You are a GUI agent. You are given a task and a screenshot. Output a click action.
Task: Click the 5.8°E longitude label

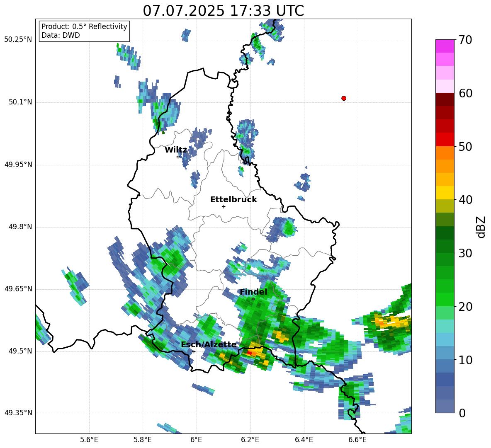pos(143,440)
